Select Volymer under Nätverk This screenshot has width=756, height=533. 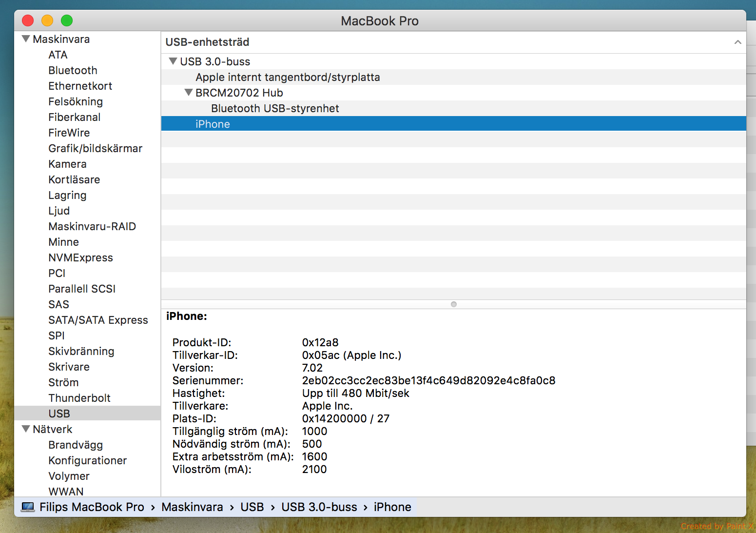point(69,476)
